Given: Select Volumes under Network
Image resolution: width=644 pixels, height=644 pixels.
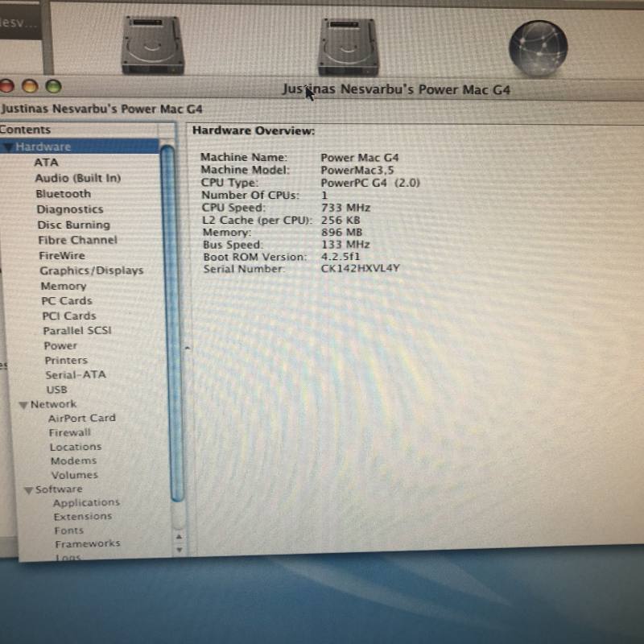Looking at the screenshot, I should [74, 475].
